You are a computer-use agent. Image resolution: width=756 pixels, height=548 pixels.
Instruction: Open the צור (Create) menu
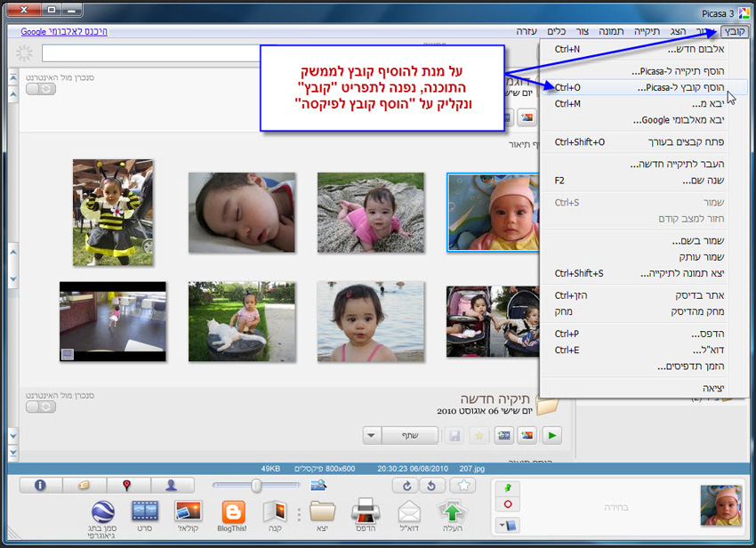point(582,31)
